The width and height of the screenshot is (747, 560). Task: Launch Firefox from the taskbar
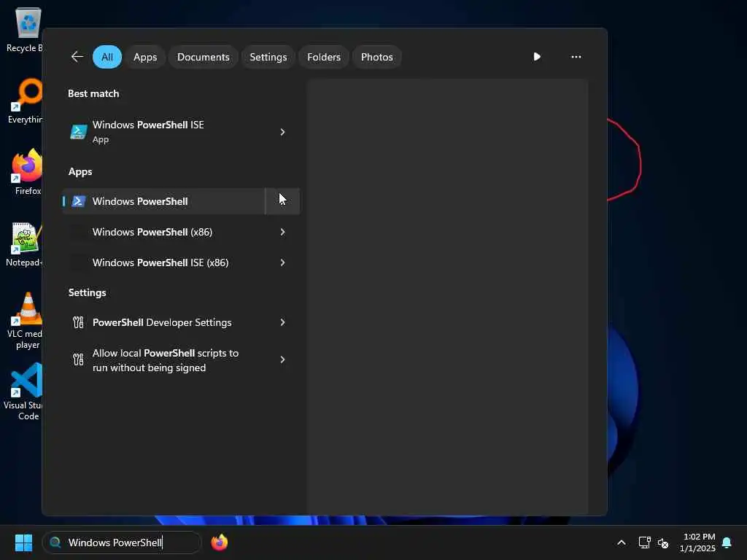tap(219, 542)
